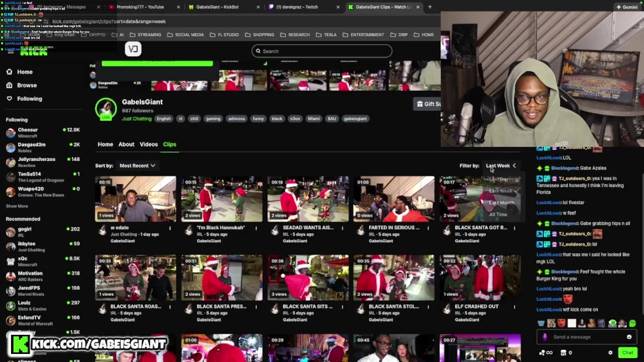Open chat settings gear icon
This screenshot has width=644, height=362.
[610, 352]
